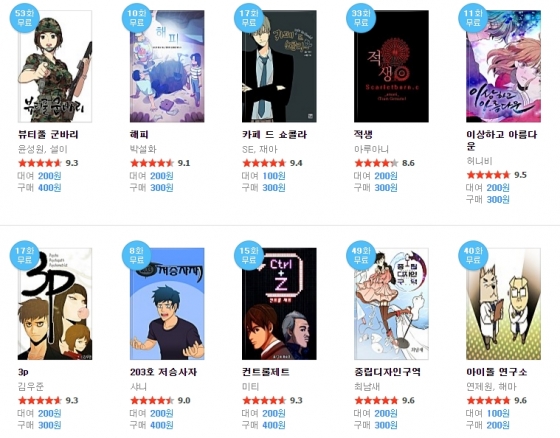The height and width of the screenshot is (438, 560).
Task: Open the 중립디자인구역 title link
Action: coord(388,372)
